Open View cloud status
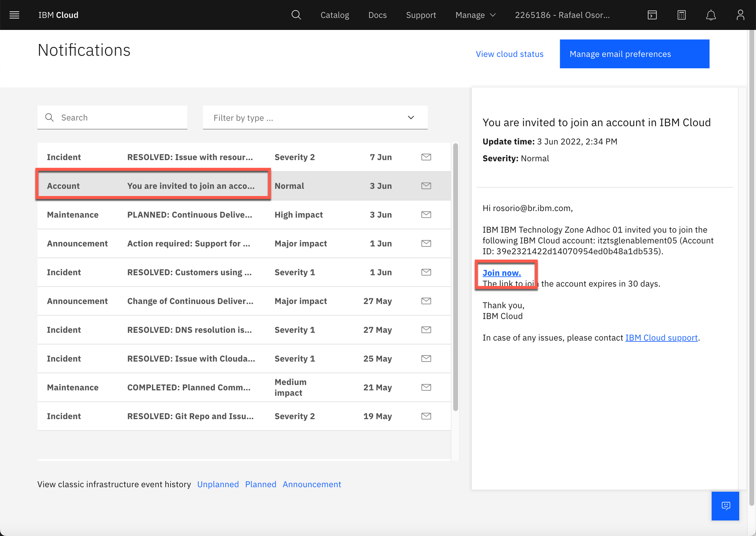Image resolution: width=756 pixels, height=536 pixels. 509,54
